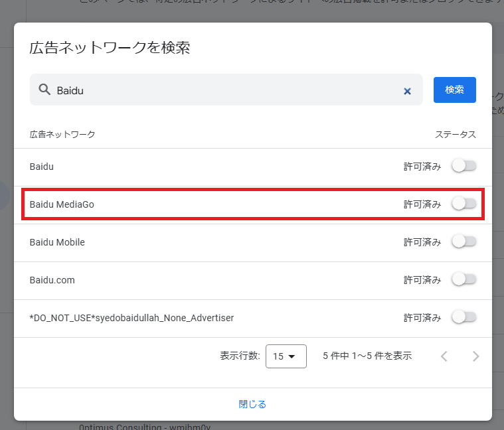The image size is (504, 430).
Task: Click the 広告ネットワーク column header
Action: click(x=62, y=134)
